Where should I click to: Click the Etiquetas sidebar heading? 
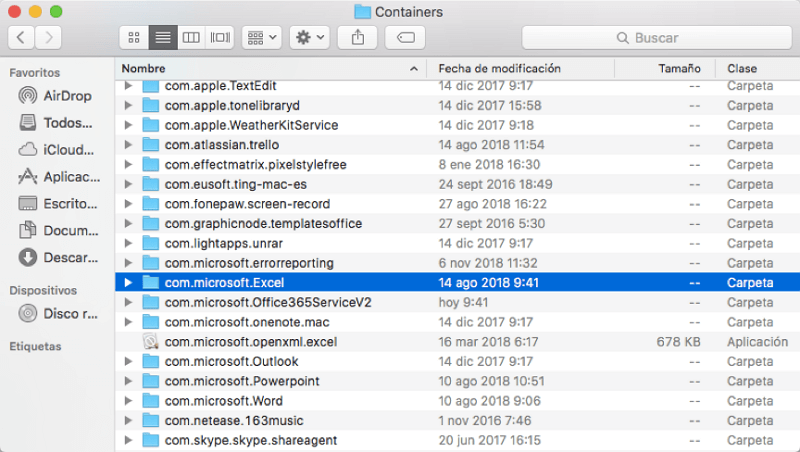tap(35, 346)
